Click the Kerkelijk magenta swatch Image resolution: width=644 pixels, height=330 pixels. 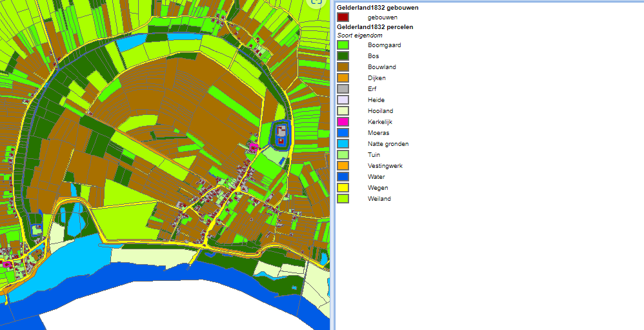(x=343, y=121)
